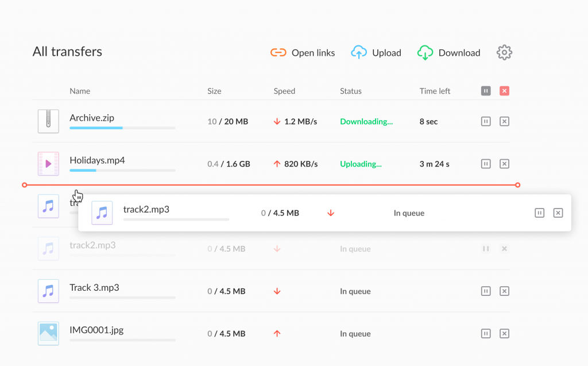Click the Upload cloud icon
Viewport: 588px width, 366px height.
(x=359, y=52)
